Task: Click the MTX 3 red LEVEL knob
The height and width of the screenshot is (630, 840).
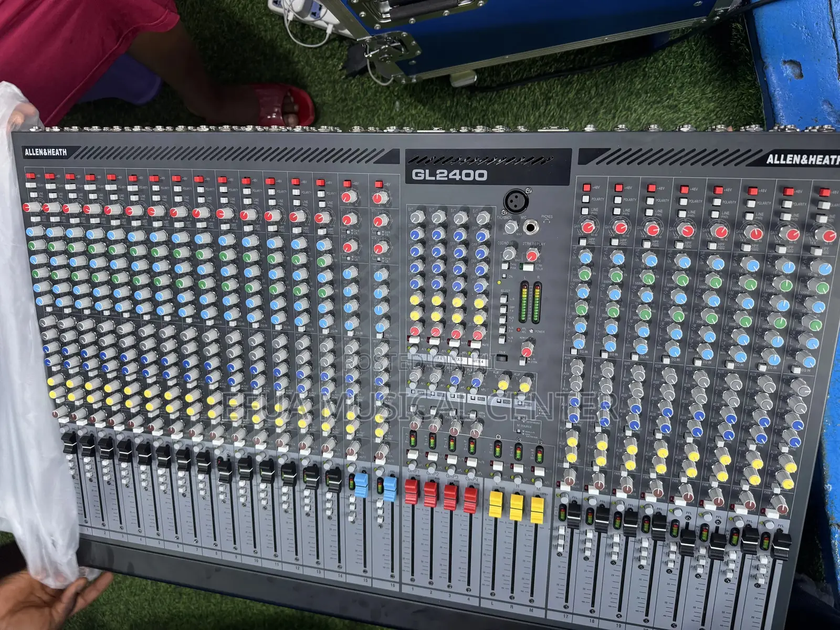Action: tap(457, 331)
